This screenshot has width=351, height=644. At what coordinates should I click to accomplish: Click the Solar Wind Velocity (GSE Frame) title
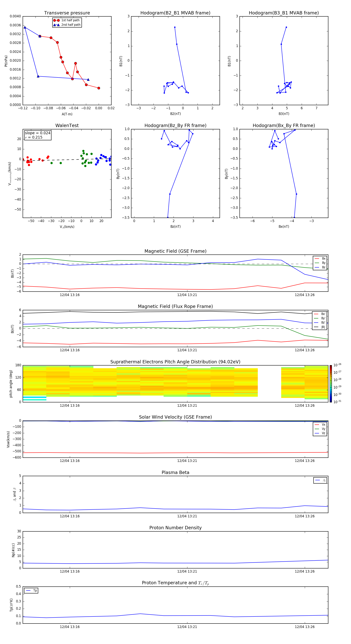tap(175, 417)
